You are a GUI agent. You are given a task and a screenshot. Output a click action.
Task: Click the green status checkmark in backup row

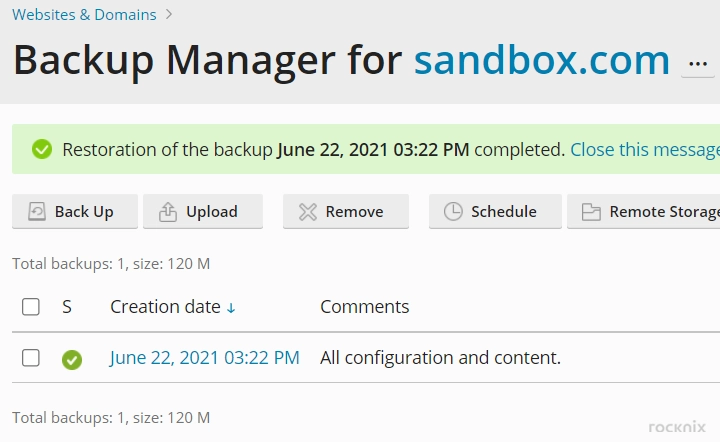tap(72, 359)
